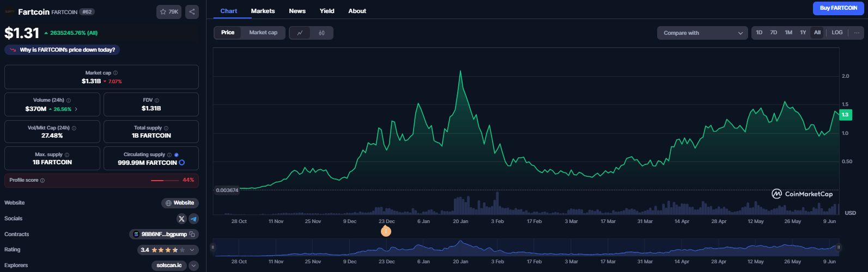
Task: Click the Fartcoin logo icon
Action: pyautogui.click(x=10, y=11)
